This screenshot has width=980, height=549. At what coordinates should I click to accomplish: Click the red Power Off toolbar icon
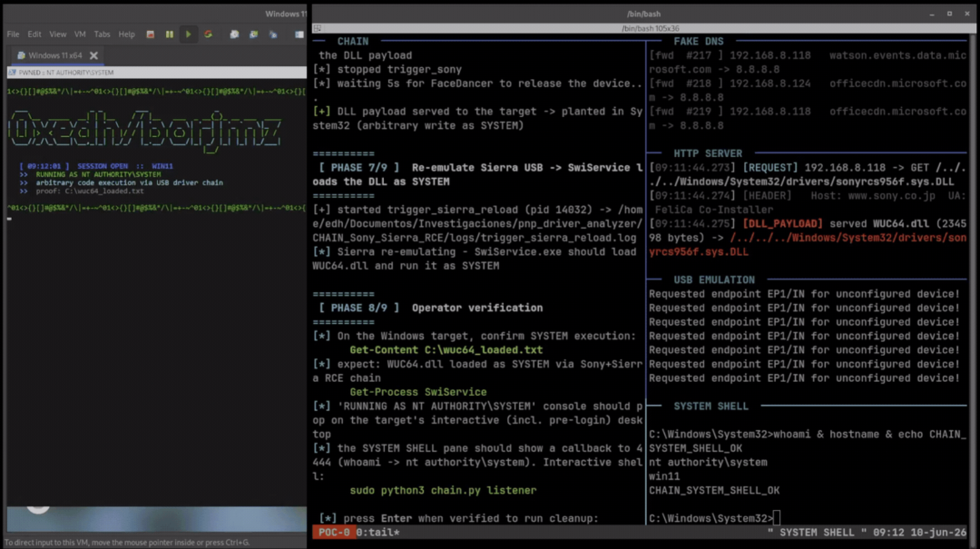pos(150,34)
